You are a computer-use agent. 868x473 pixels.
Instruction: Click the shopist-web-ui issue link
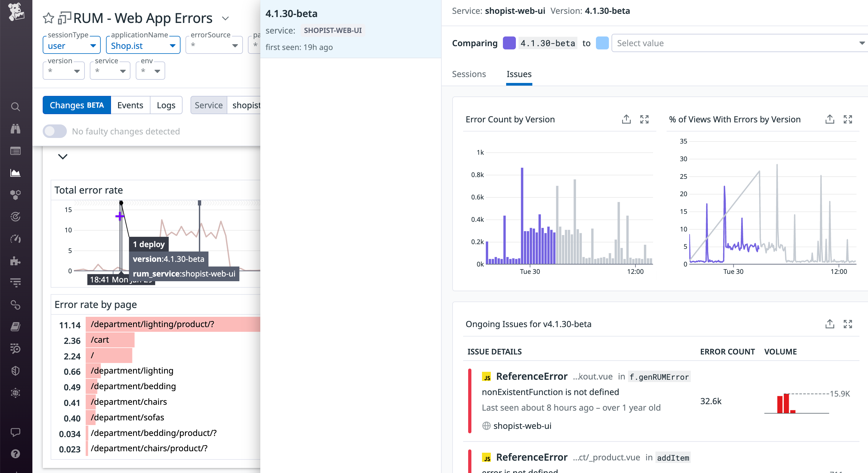pos(523,426)
